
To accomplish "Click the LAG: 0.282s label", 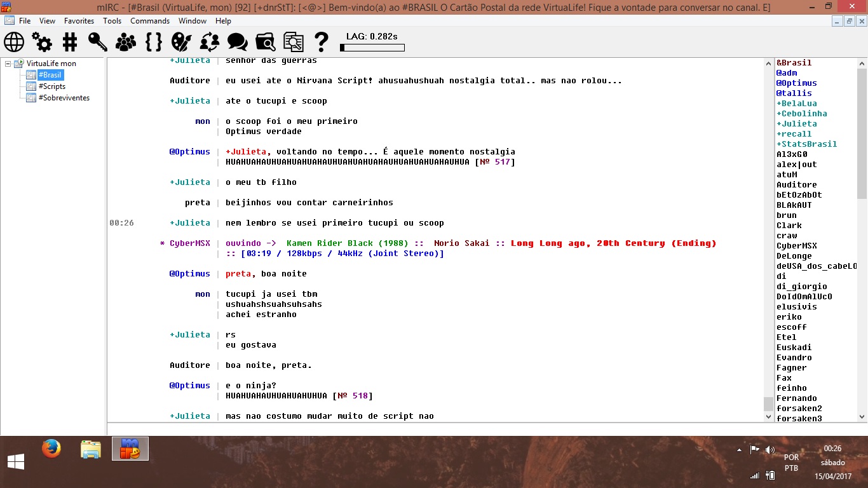I will pos(372,36).
